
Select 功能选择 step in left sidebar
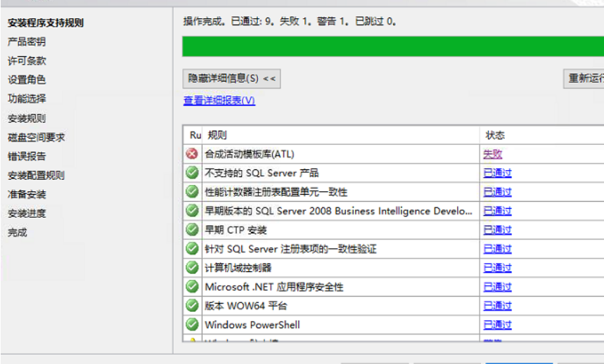pyautogui.click(x=27, y=99)
